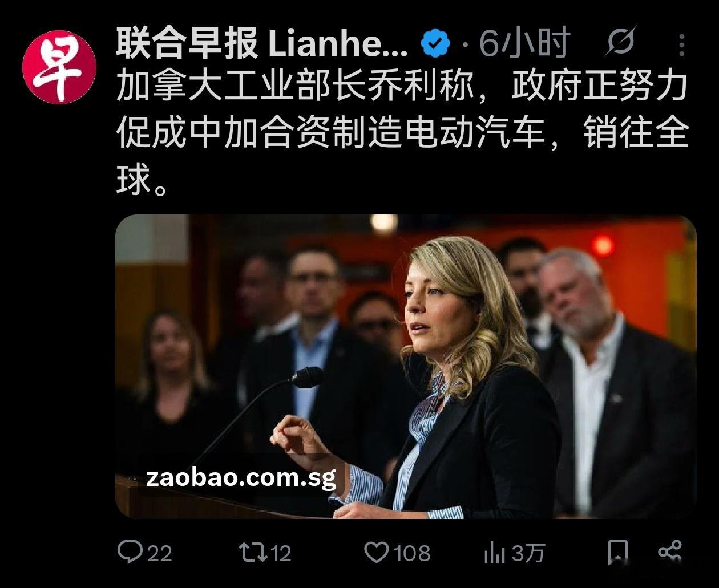Click the reply speech bubble icon

click(x=130, y=552)
